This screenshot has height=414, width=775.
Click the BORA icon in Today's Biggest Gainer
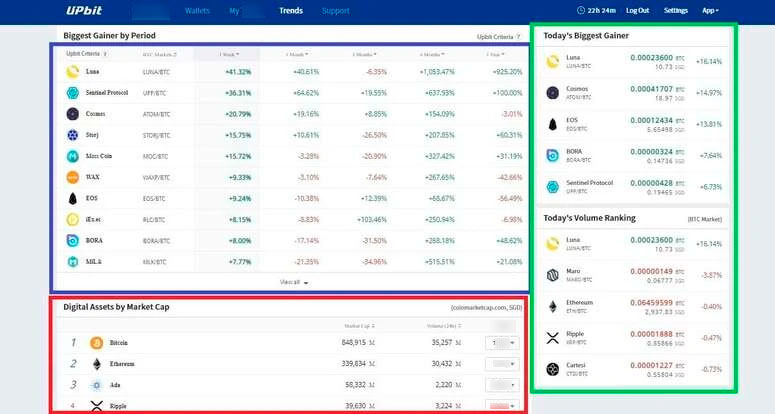tap(553, 155)
